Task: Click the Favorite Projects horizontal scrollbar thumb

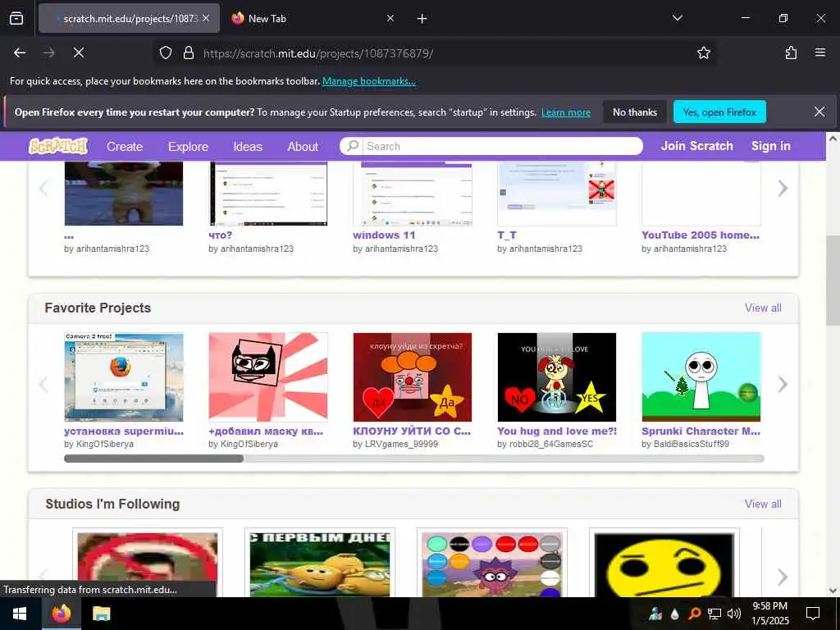Action: (x=153, y=459)
